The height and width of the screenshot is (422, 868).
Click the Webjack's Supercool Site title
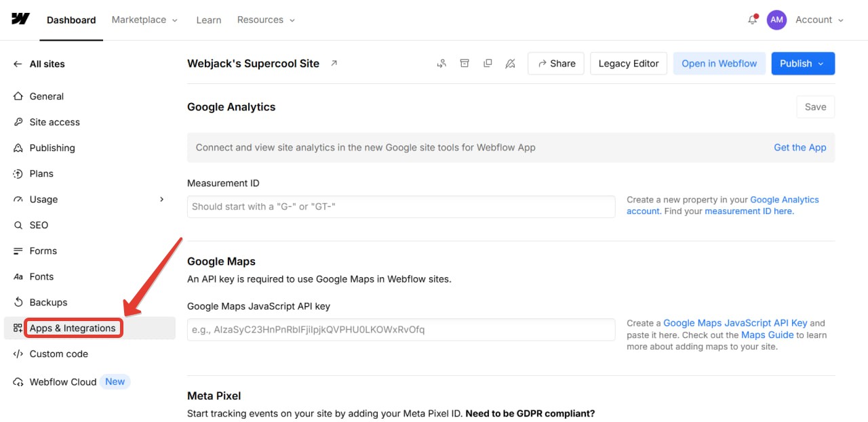[253, 63]
